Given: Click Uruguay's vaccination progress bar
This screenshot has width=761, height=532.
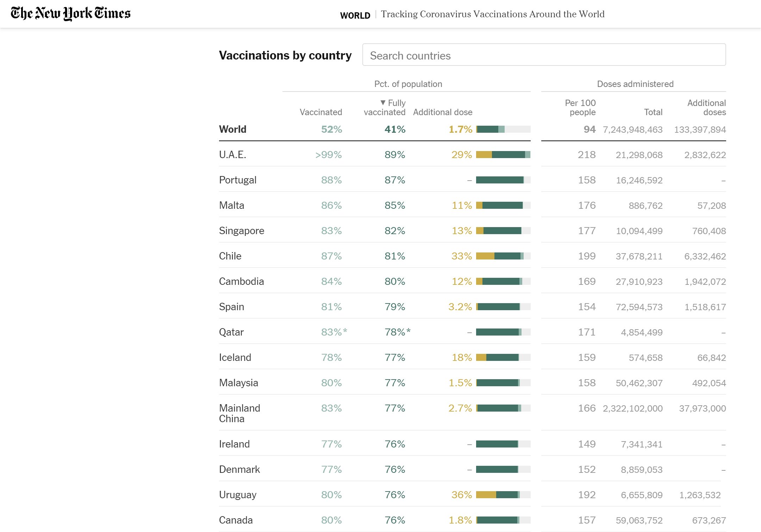Looking at the screenshot, I should [503, 495].
